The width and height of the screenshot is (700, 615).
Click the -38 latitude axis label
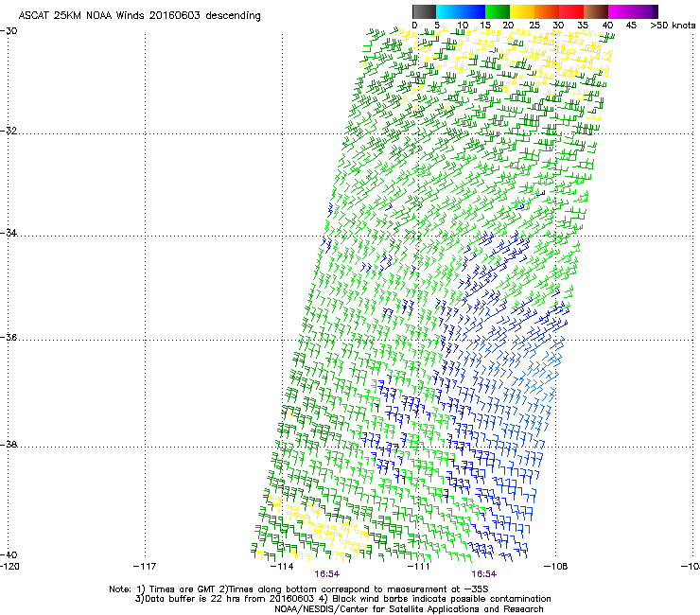pyautogui.click(x=9, y=445)
